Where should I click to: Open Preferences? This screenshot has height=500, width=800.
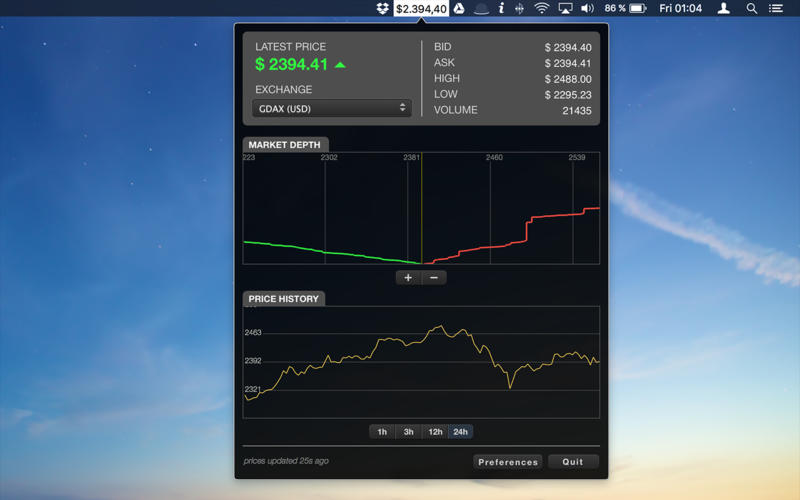point(508,462)
